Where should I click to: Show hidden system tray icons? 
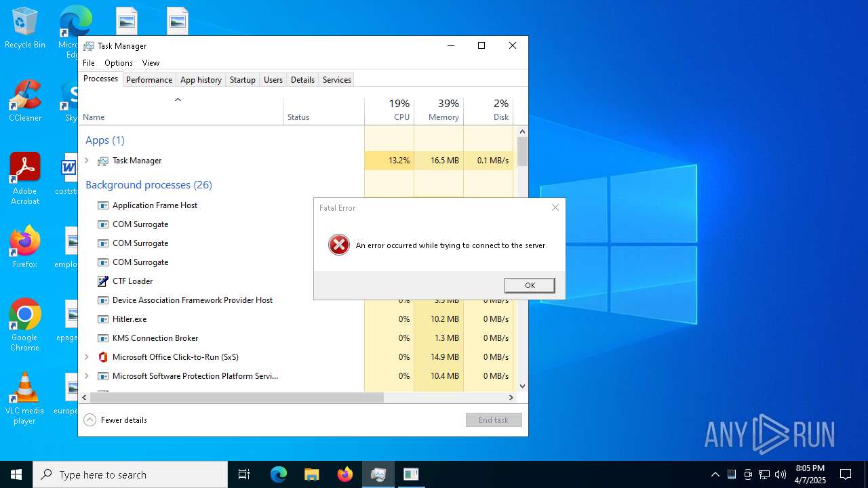(715, 474)
